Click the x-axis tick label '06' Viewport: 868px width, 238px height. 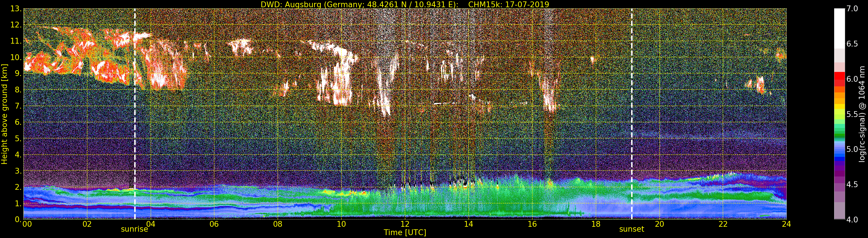coord(214,224)
